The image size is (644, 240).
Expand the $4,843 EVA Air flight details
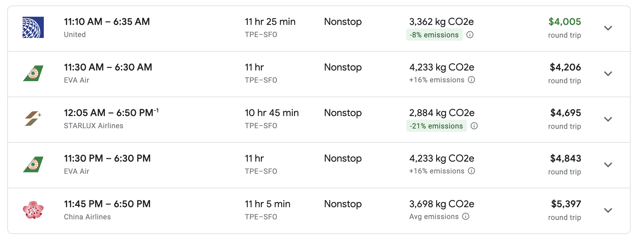pyautogui.click(x=608, y=165)
